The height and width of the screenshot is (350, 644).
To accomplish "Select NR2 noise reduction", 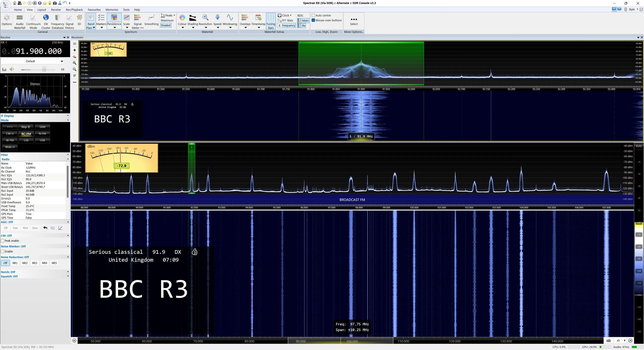I will 25,263.
